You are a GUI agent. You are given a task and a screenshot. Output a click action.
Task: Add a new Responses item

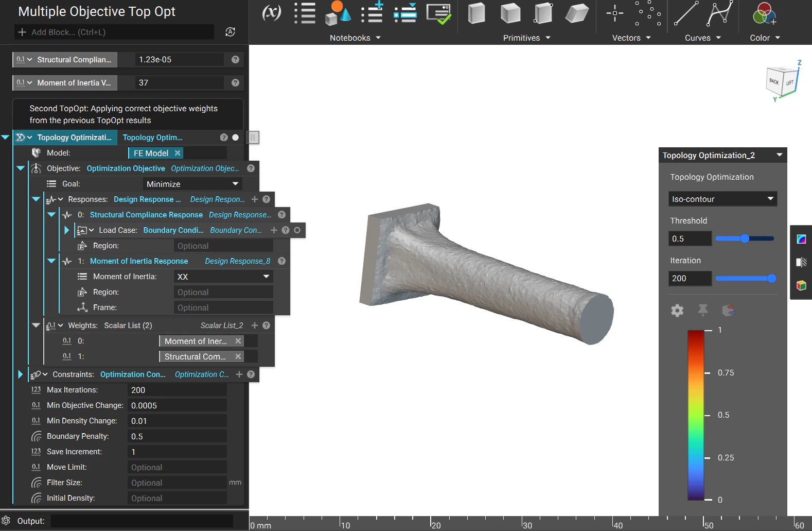tap(255, 199)
